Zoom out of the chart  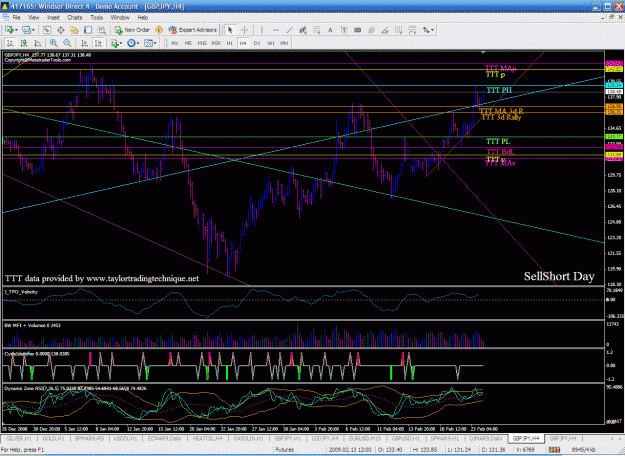pos(67,43)
